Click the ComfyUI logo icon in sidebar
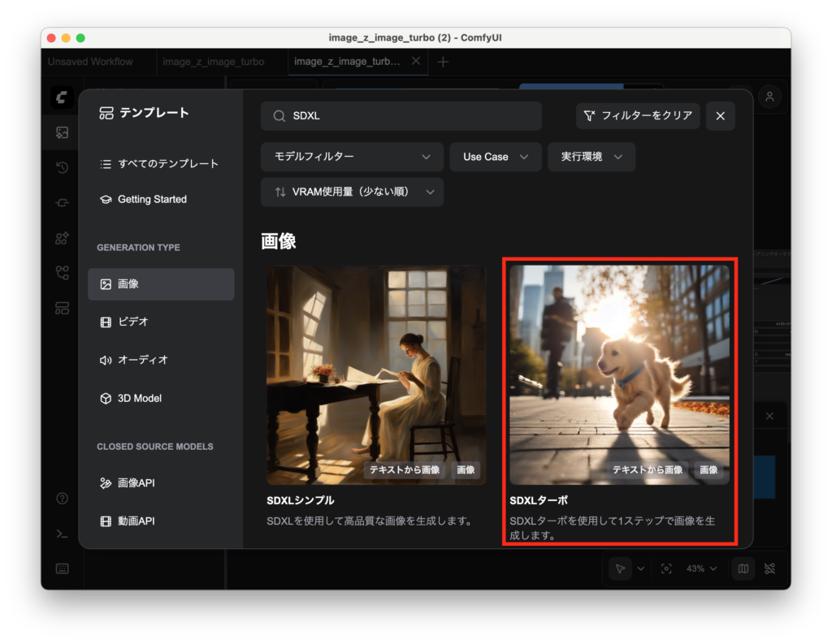 pyautogui.click(x=62, y=97)
